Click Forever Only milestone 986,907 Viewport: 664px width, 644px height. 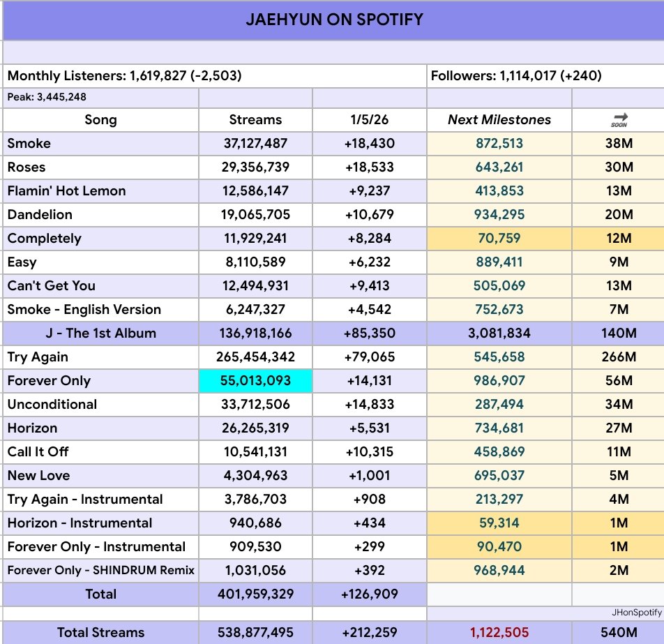point(499,381)
